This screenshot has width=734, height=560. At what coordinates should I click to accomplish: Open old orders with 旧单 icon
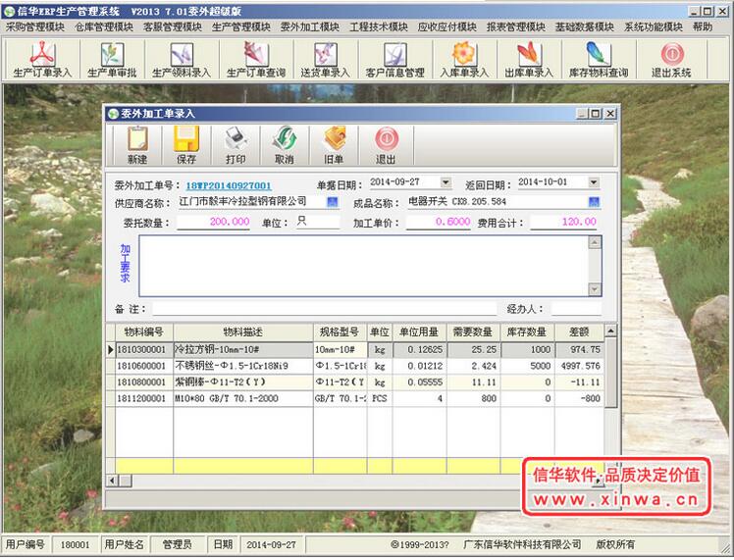coord(334,145)
